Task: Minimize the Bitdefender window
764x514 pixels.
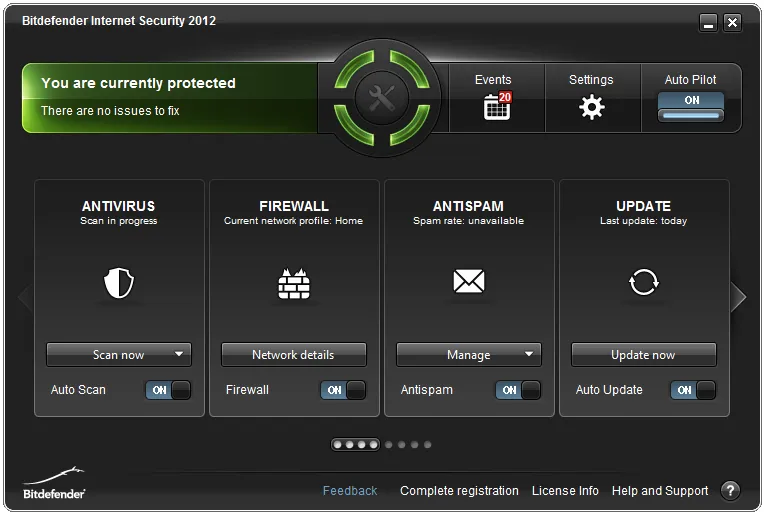Action: pyautogui.click(x=708, y=22)
